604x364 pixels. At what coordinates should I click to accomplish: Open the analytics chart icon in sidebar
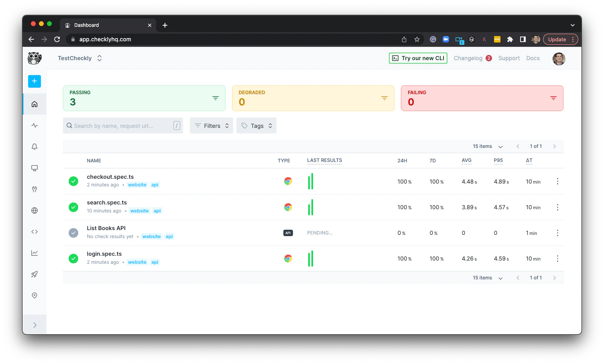34,253
